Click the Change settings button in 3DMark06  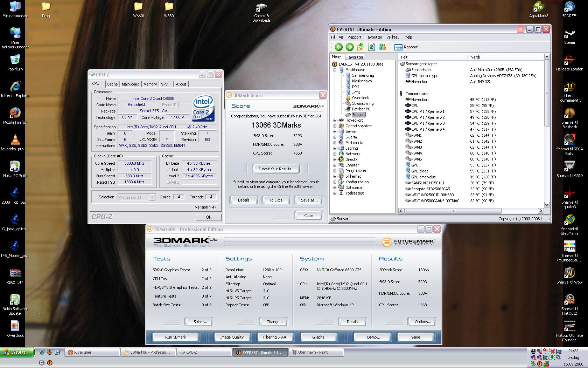[274, 322]
